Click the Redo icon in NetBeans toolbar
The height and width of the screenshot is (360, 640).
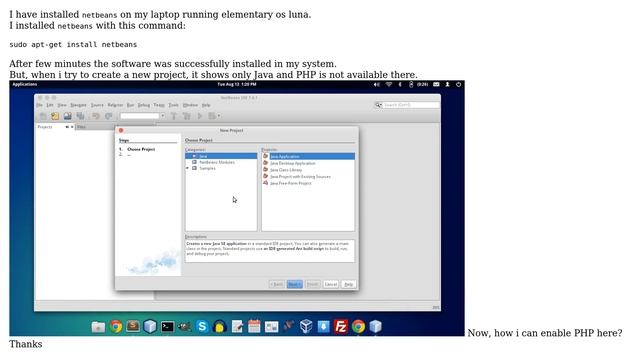click(x=109, y=116)
